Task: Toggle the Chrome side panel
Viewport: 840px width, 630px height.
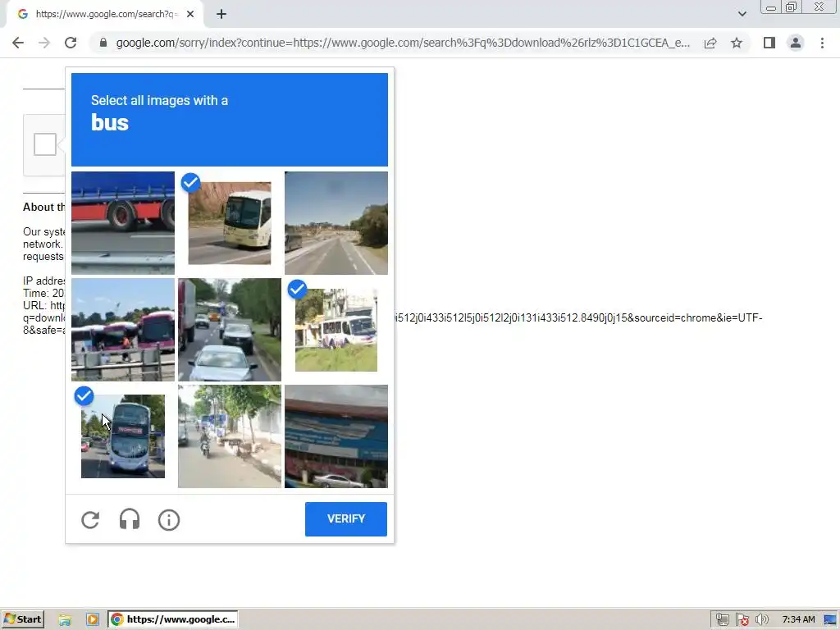Action: point(769,43)
